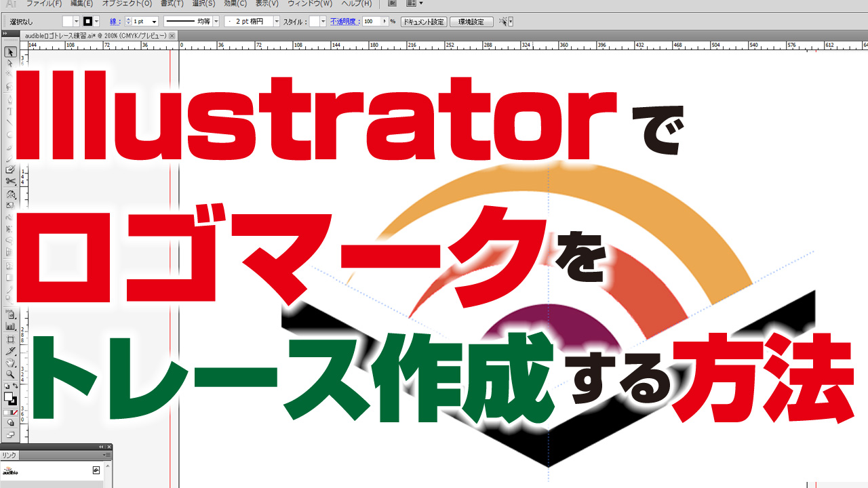Click the 環境設定 button
868x488 pixels.
471,22
